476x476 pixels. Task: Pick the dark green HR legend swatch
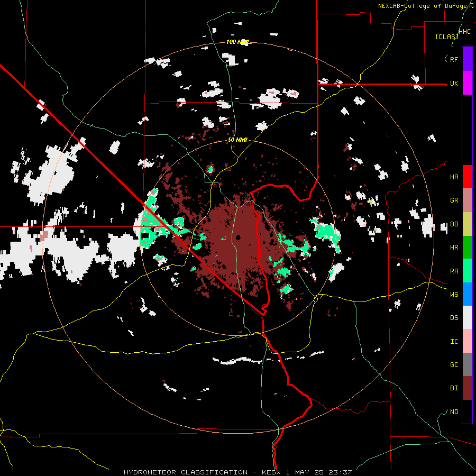coord(467,247)
